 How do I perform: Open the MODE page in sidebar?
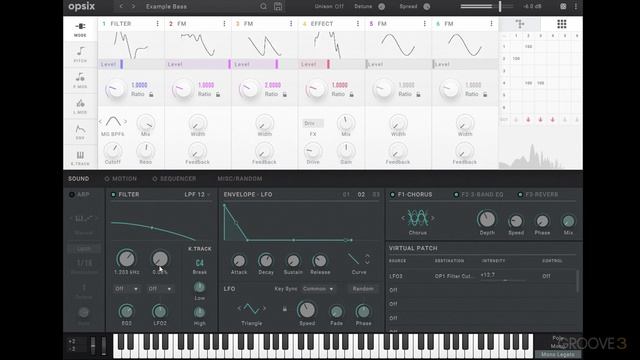point(80,29)
